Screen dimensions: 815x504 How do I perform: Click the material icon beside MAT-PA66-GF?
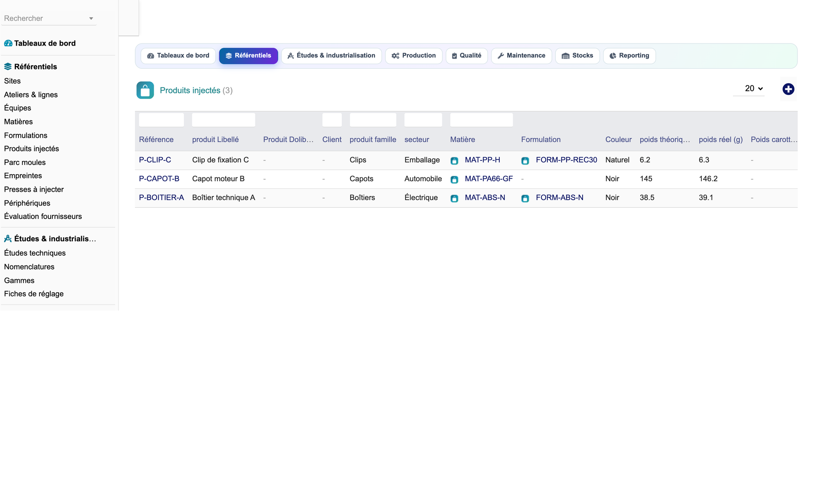coord(454,180)
